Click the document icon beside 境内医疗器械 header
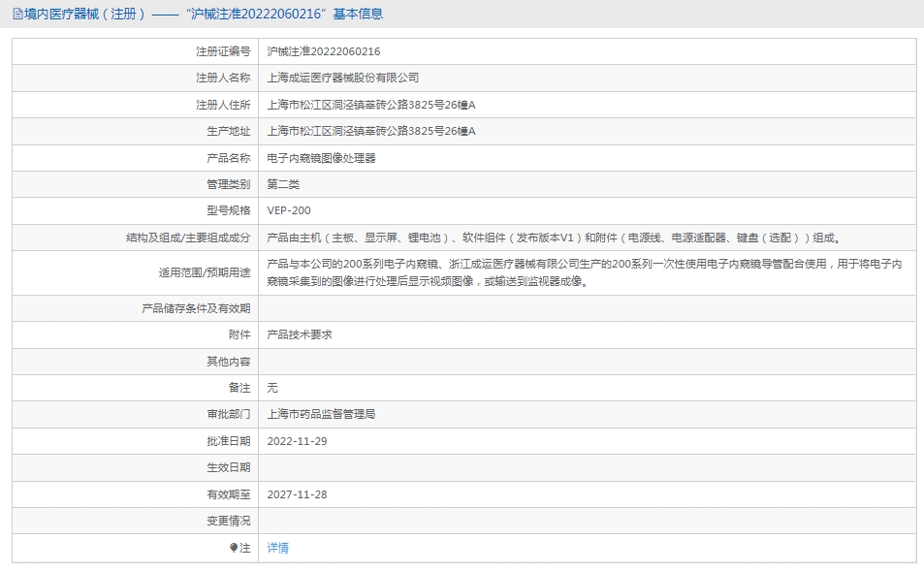This screenshot has height=572, width=924. point(18,14)
